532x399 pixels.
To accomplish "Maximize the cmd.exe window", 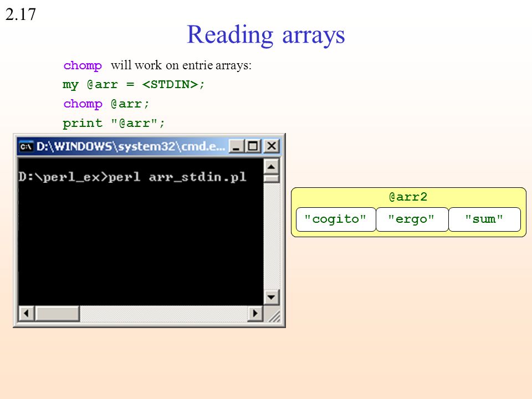I will click(253, 146).
